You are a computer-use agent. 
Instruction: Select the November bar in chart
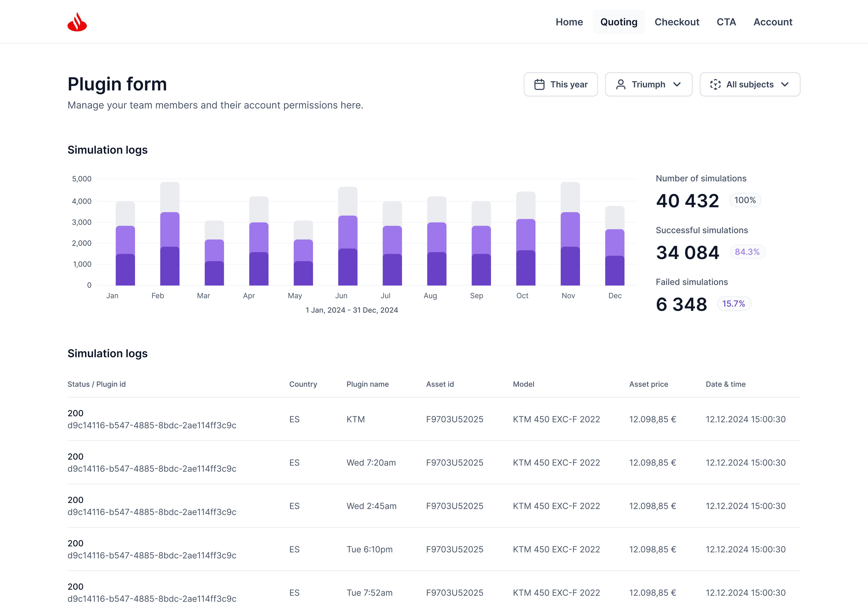(570, 234)
